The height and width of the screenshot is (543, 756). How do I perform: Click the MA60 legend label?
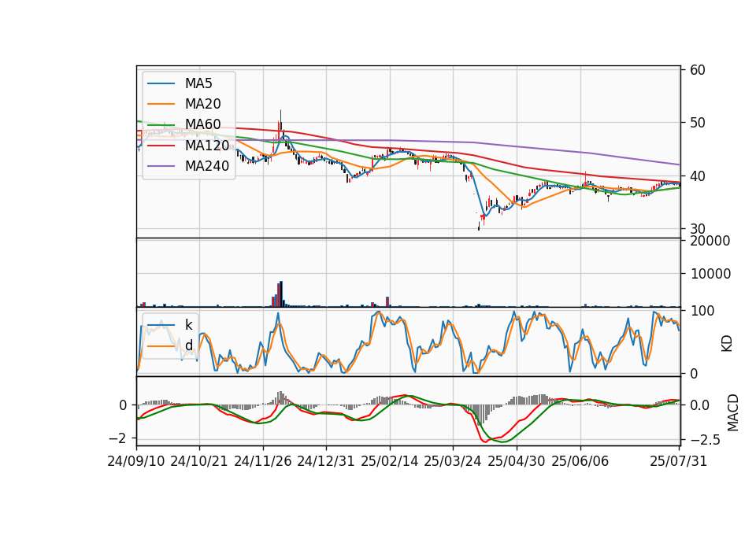(x=202, y=124)
